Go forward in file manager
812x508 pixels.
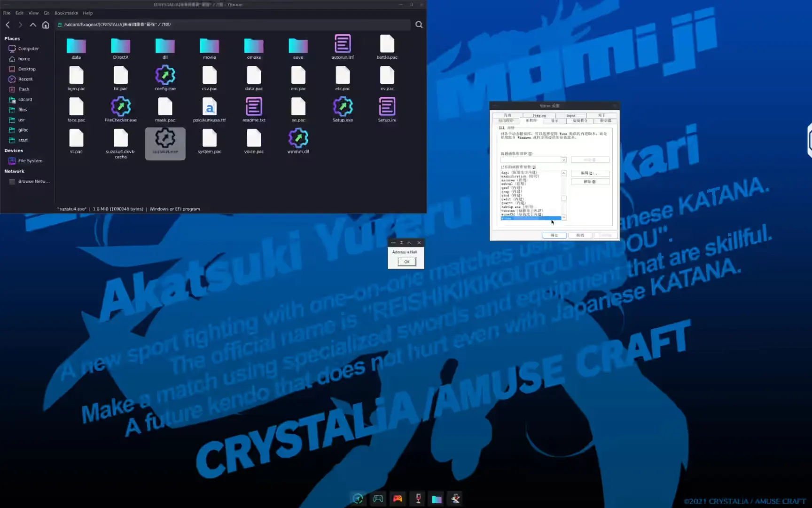click(x=20, y=24)
